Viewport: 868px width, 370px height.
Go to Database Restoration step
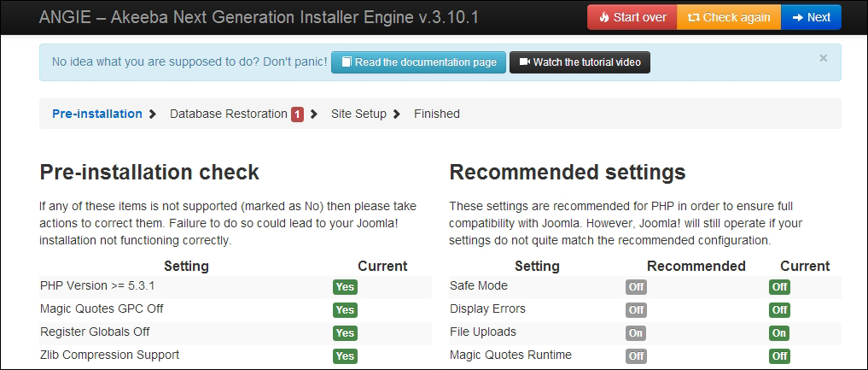[228, 114]
